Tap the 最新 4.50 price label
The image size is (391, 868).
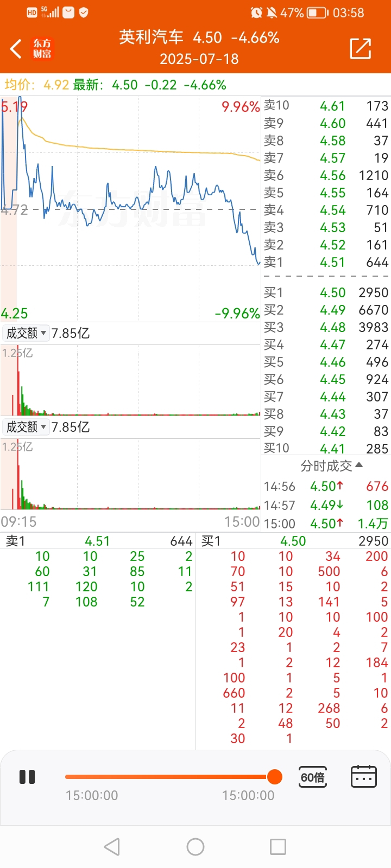(x=105, y=85)
